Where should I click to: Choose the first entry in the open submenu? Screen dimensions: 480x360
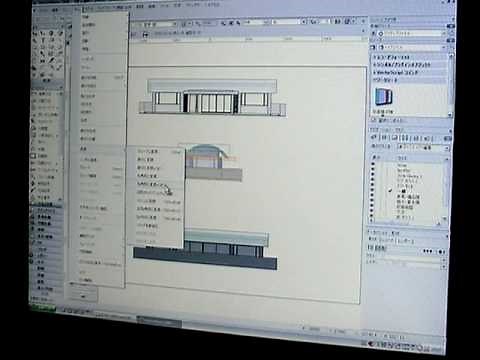156,152
